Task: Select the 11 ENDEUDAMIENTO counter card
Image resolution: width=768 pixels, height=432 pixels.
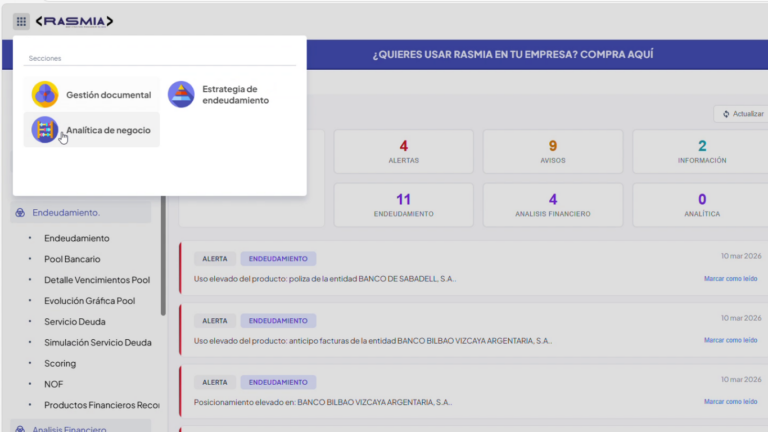Action: pyautogui.click(x=404, y=205)
